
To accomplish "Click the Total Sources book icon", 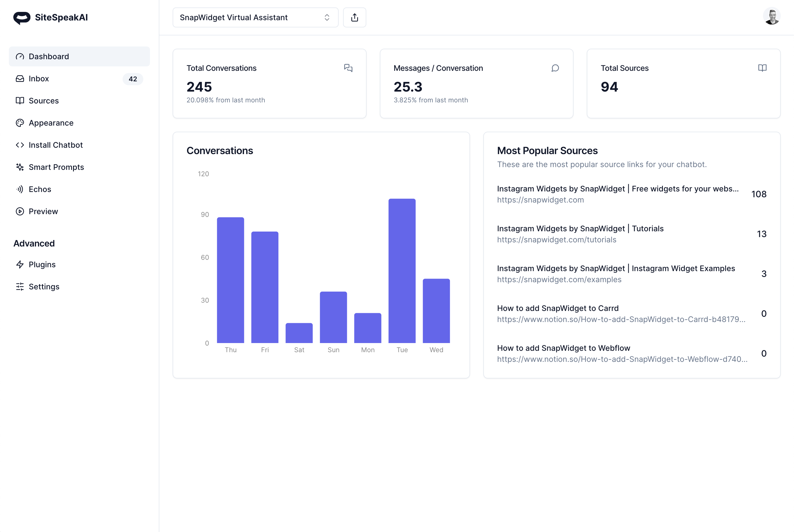I will (762, 68).
